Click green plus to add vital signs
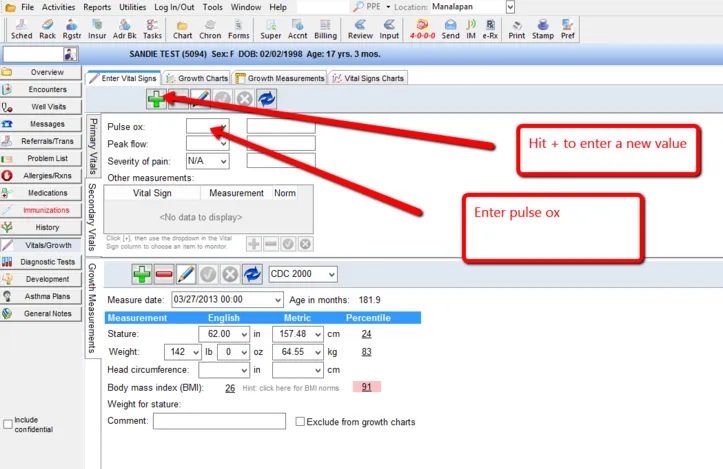This screenshot has width=723, height=469. tap(157, 98)
